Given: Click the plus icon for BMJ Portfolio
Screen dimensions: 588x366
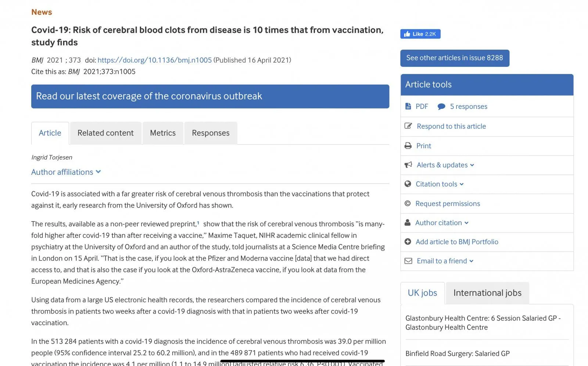Looking at the screenshot, I should tap(408, 242).
